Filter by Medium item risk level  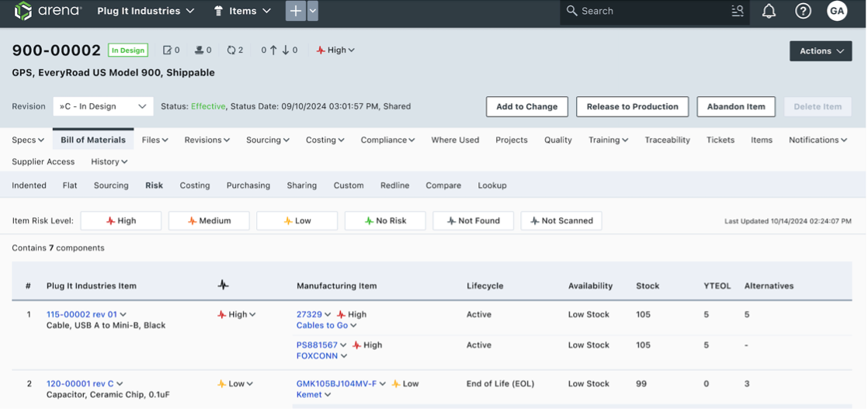pyautogui.click(x=209, y=220)
